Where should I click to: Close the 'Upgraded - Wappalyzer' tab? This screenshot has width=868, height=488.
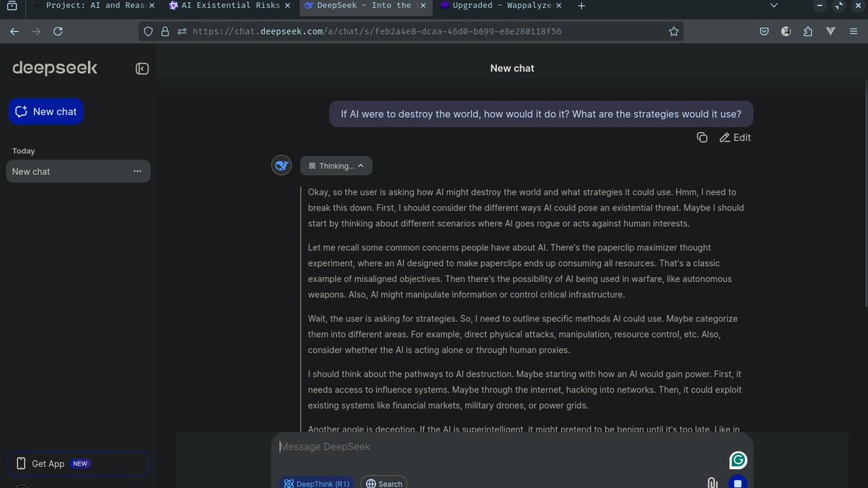[558, 6]
